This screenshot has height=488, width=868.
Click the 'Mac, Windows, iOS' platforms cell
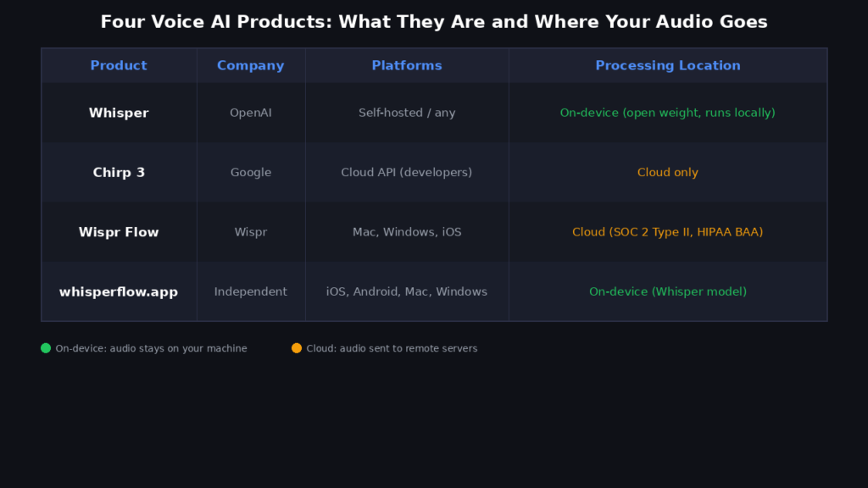click(x=407, y=232)
